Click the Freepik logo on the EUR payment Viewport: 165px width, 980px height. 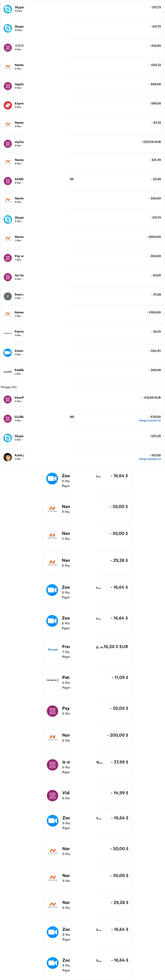(x=53, y=650)
